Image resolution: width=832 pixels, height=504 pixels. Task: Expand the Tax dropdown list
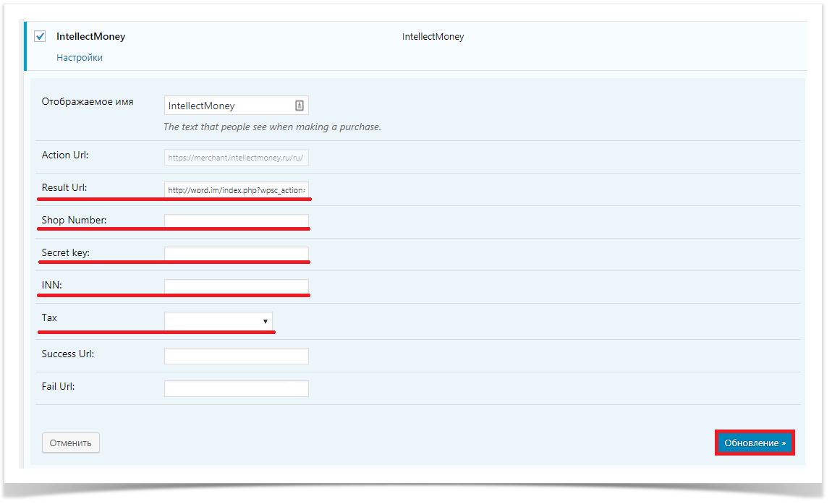(218, 320)
